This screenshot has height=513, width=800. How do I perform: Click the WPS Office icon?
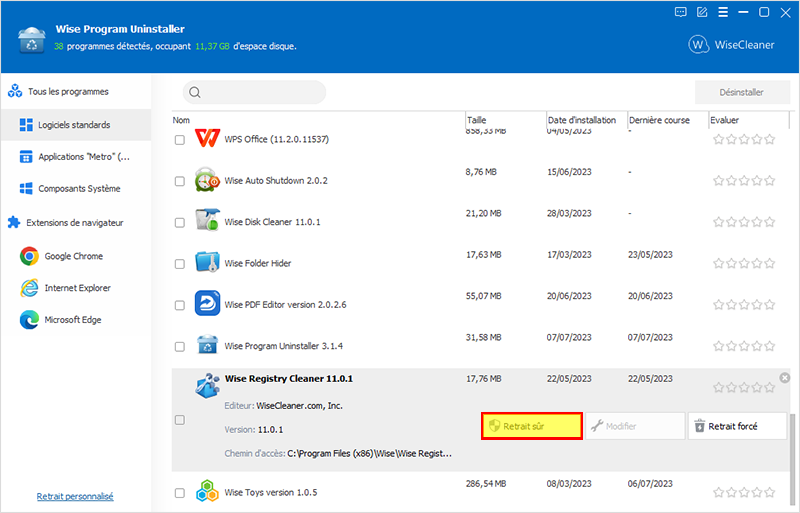[x=207, y=138]
